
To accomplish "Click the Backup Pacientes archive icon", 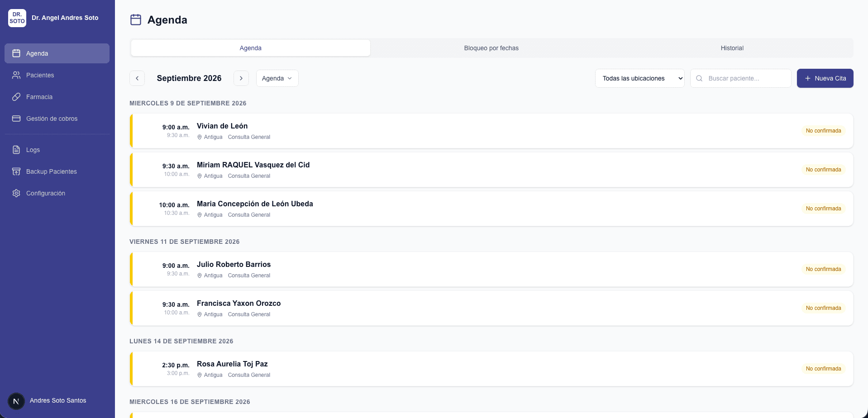I will [16, 171].
